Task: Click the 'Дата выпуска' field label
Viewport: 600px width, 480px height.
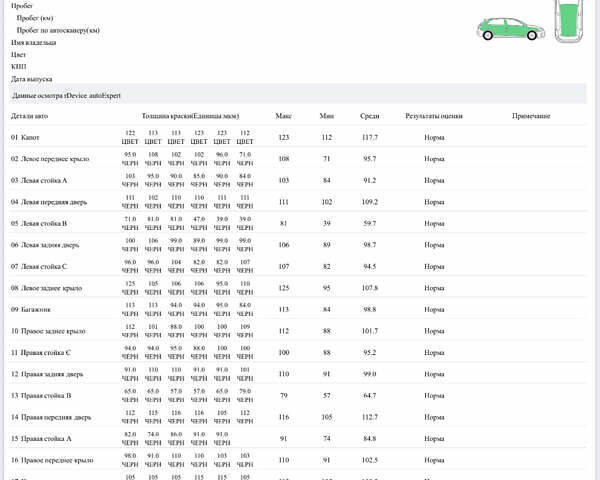Action: point(31,78)
